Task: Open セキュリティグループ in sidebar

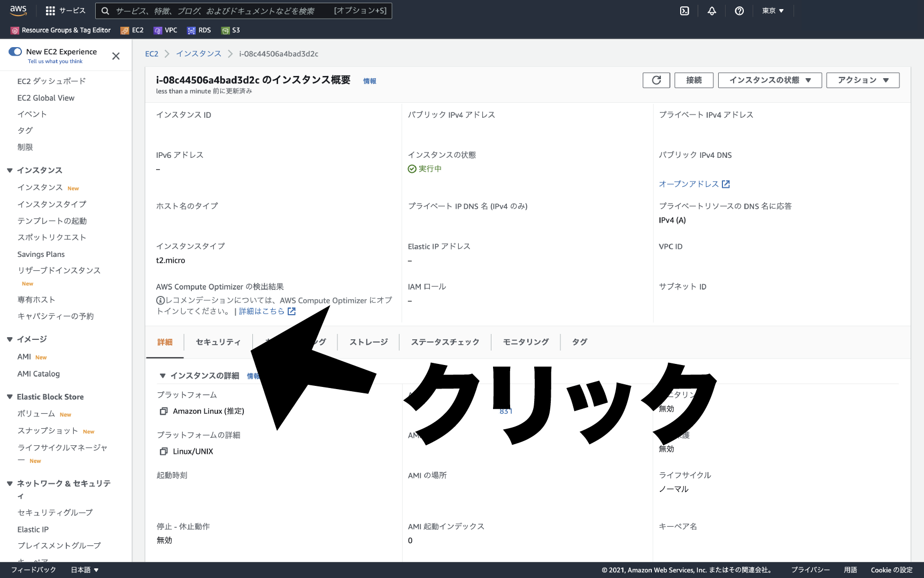Action: pos(55,513)
